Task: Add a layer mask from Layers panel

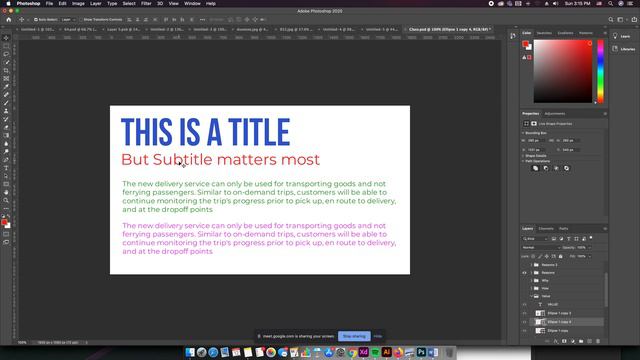Action: click(x=564, y=341)
